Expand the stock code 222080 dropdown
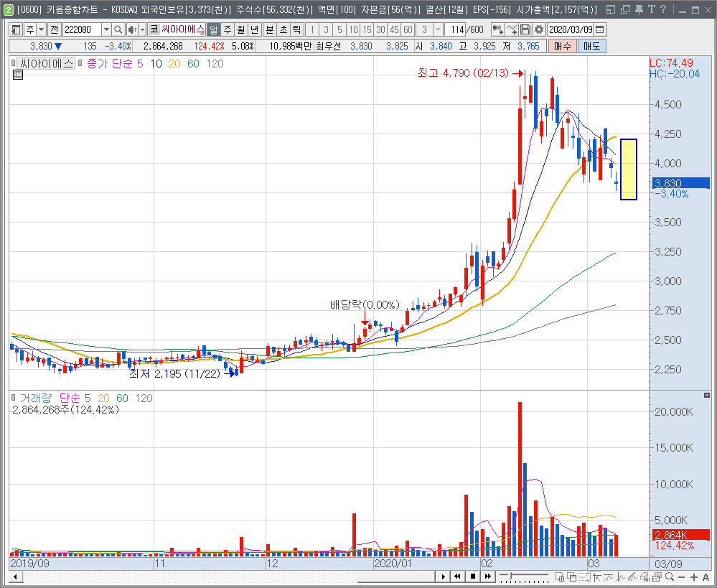 click(x=106, y=29)
